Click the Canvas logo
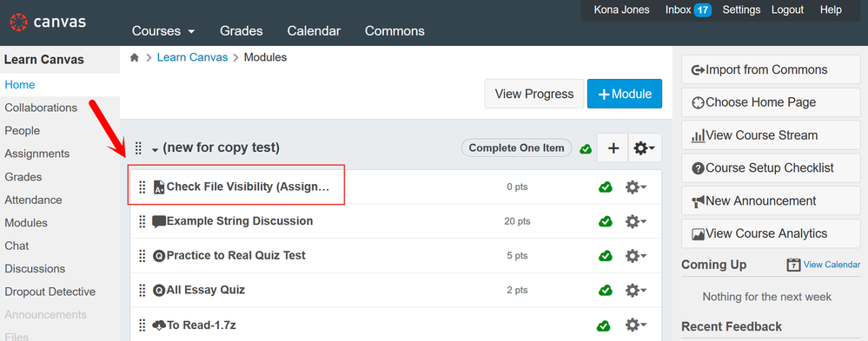The image size is (868, 341). click(x=48, y=22)
